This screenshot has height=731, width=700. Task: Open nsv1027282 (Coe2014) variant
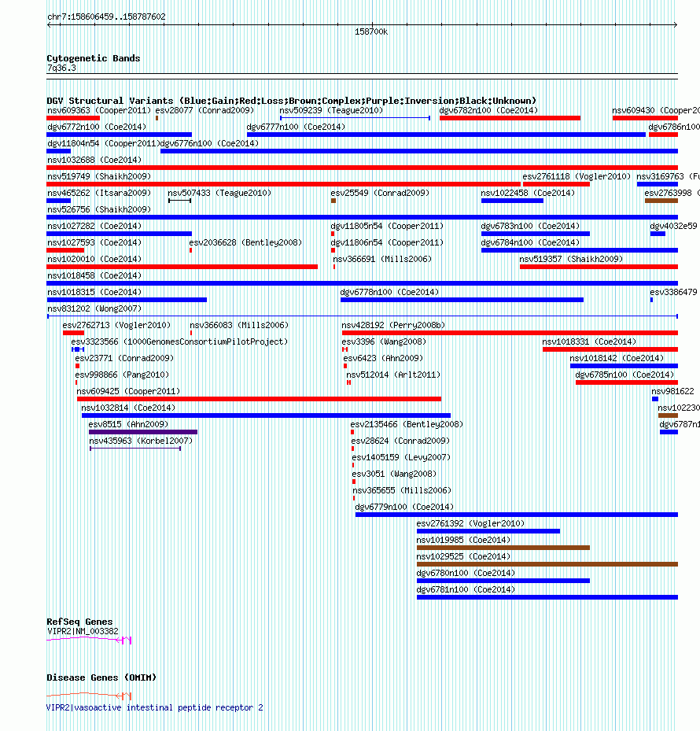point(94,226)
